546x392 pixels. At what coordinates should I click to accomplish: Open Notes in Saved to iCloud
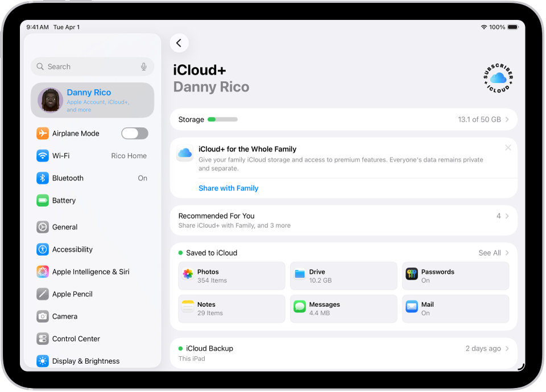coord(231,308)
